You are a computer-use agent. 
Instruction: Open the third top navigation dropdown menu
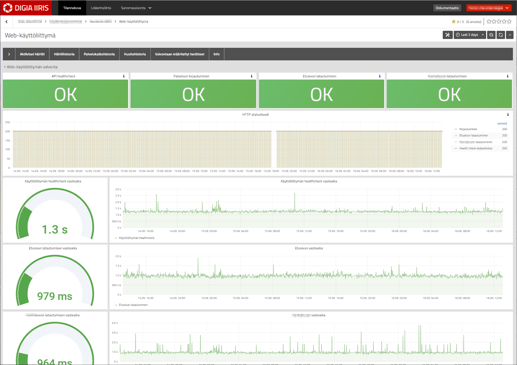click(136, 8)
